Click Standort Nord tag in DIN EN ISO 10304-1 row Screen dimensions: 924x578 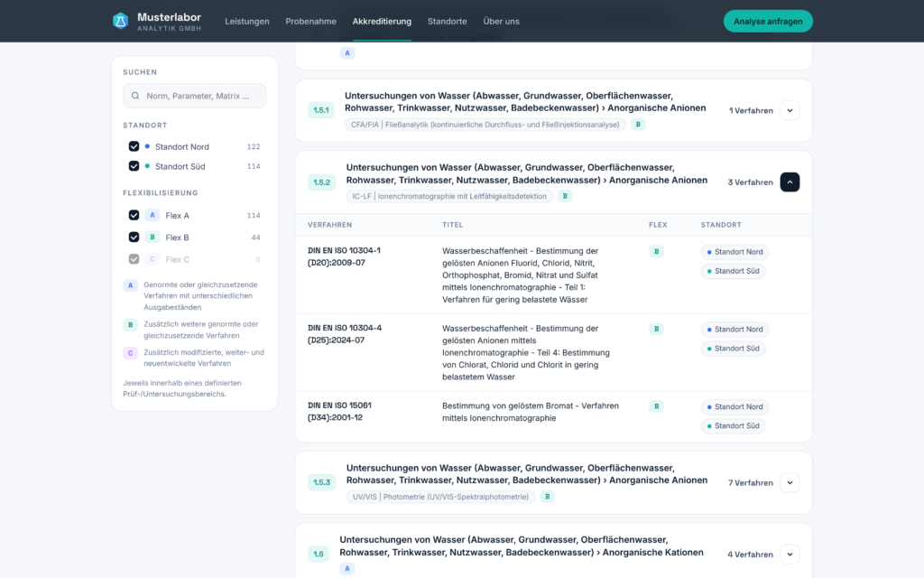[735, 252]
